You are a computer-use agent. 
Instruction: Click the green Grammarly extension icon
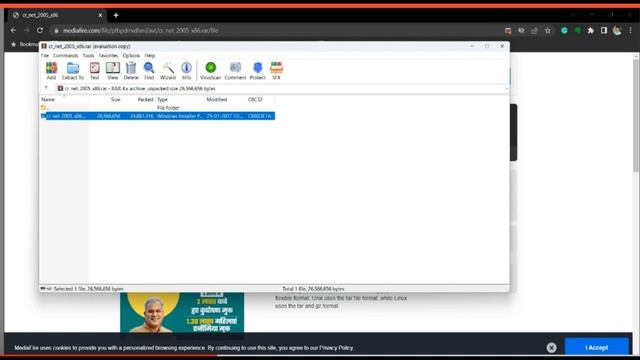[x=564, y=31]
